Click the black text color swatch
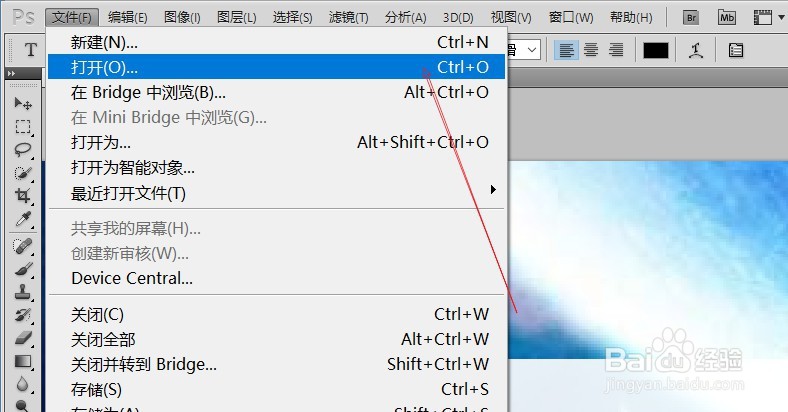 [656, 50]
